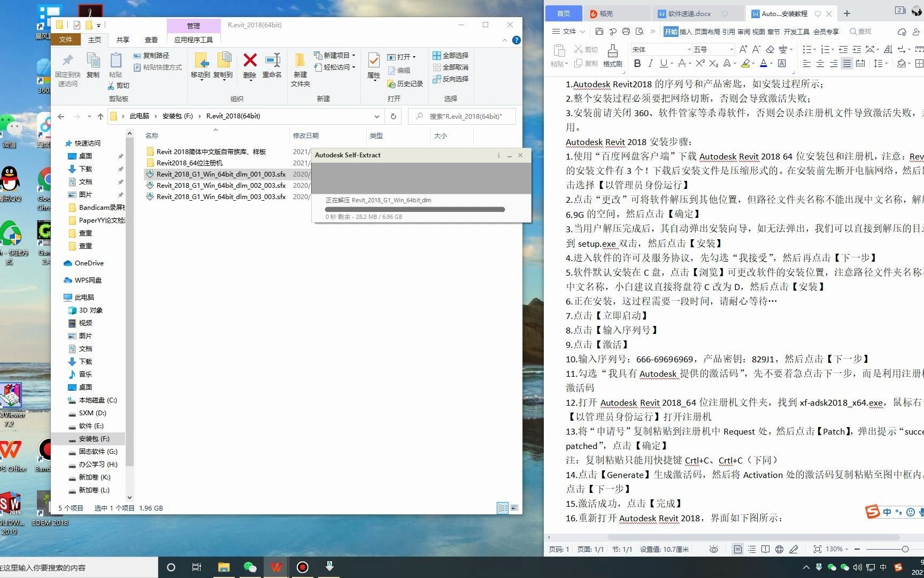The width and height of the screenshot is (924, 578).
Task: Switch WPS to web layout view
Action: coord(780,549)
